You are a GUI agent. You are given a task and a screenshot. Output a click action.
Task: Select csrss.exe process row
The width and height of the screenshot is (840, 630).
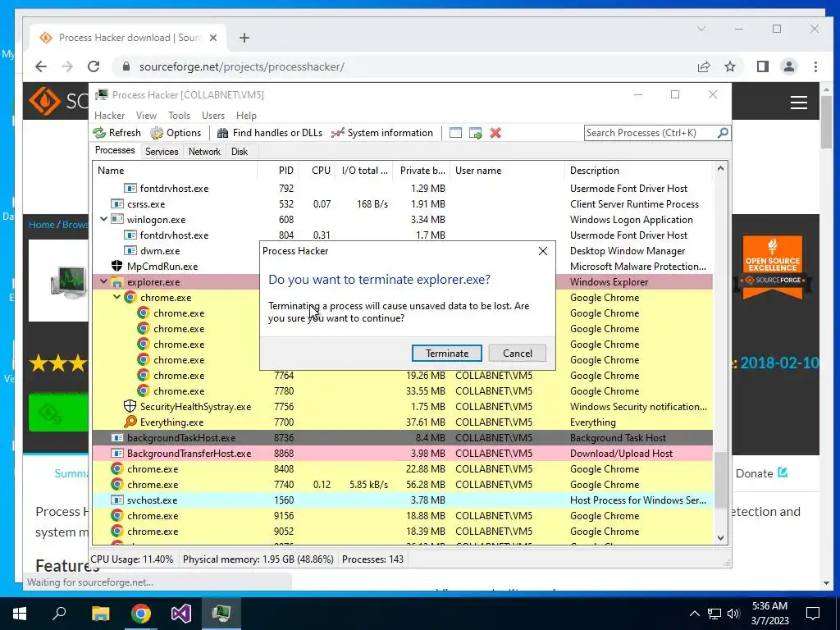pos(403,204)
